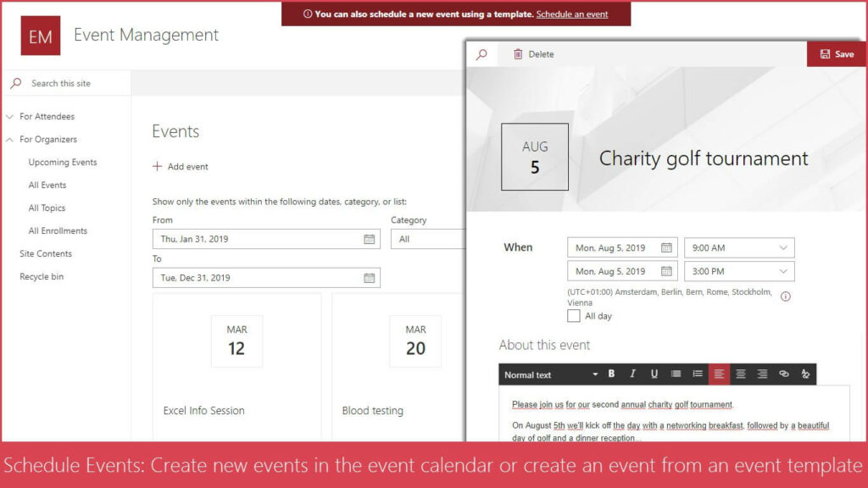
Task: Click the MAR 20 date tile
Action: 415,341
